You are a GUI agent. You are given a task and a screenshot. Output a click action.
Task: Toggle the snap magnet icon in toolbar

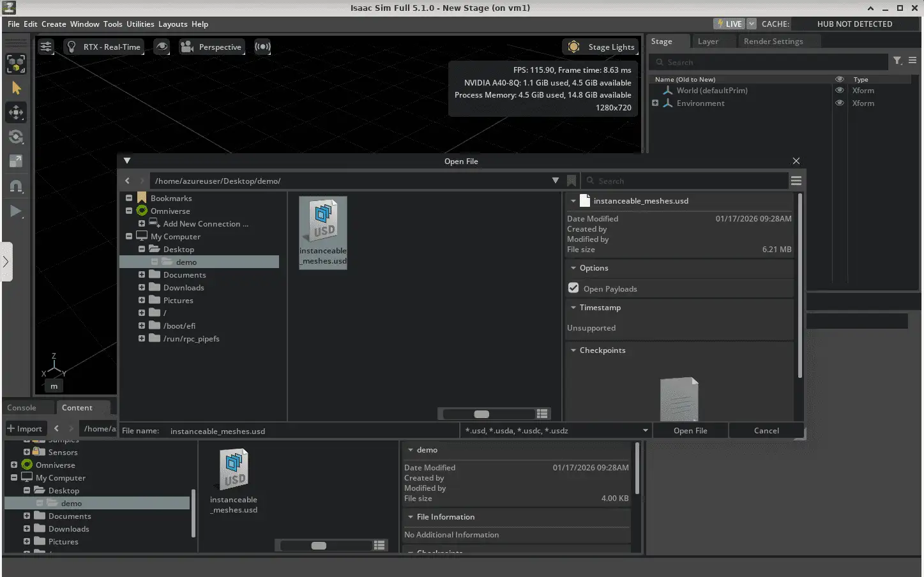[x=16, y=186]
